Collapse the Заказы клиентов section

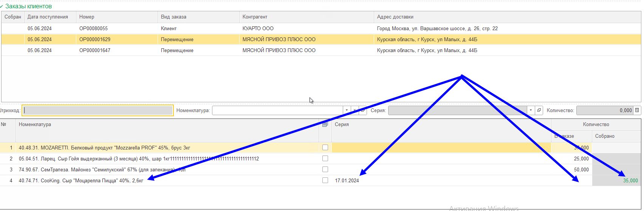tap(2, 6)
